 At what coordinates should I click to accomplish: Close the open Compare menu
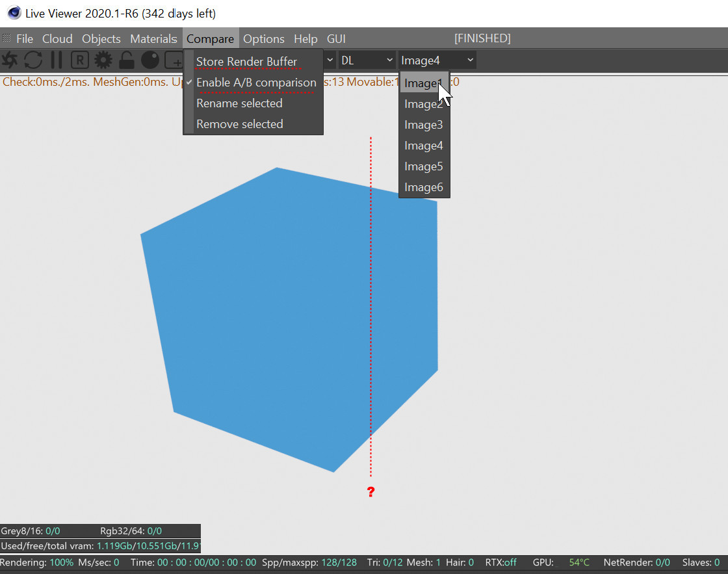(x=211, y=38)
